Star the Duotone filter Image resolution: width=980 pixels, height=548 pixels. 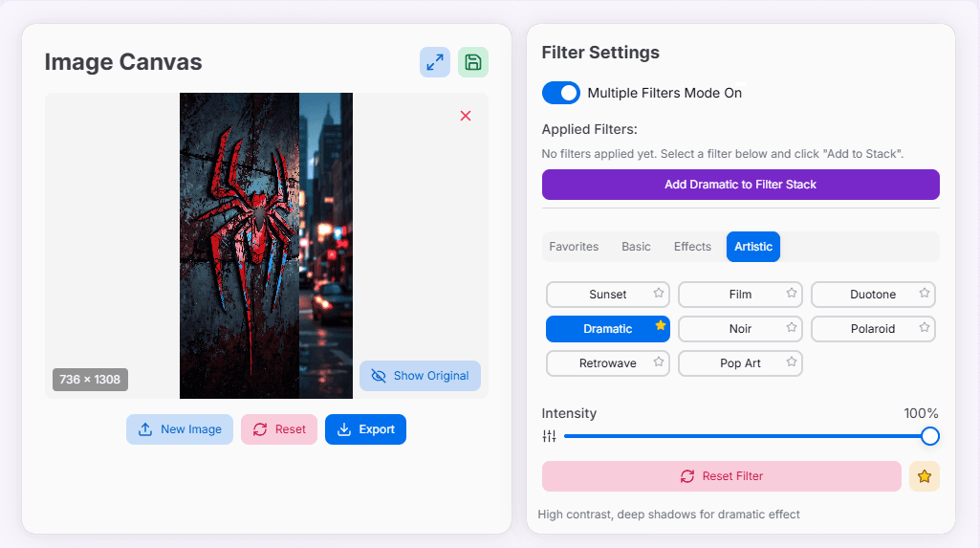[925, 293]
